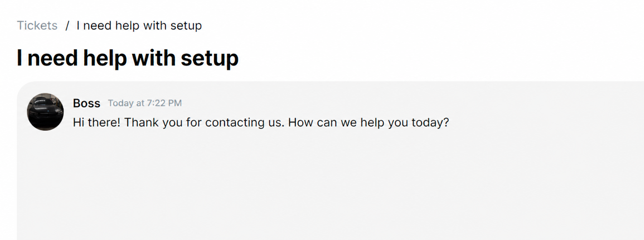The width and height of the screenshot is (644, 240).
Task: Click 'Hi there!' greeting in the message
Action: [x=96, y=122]
